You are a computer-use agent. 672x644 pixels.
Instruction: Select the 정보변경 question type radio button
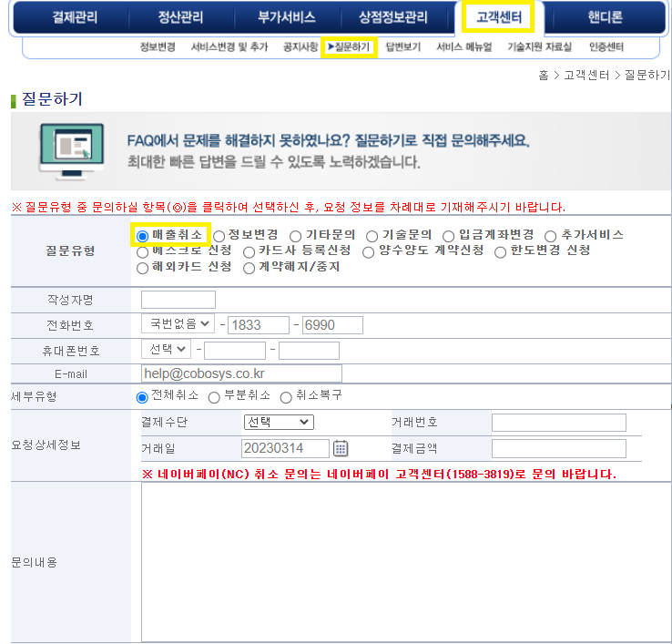click(x=219, y=236)
